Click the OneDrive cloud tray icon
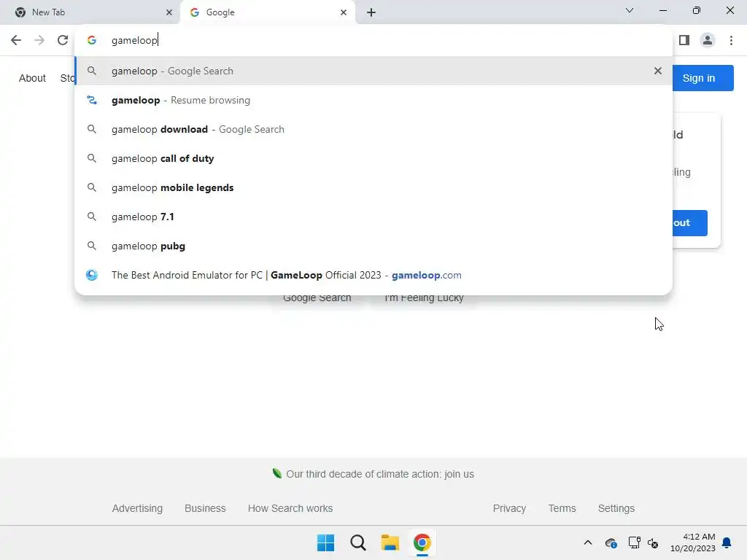Screen dimensions: 747x560 pos(611,542)
